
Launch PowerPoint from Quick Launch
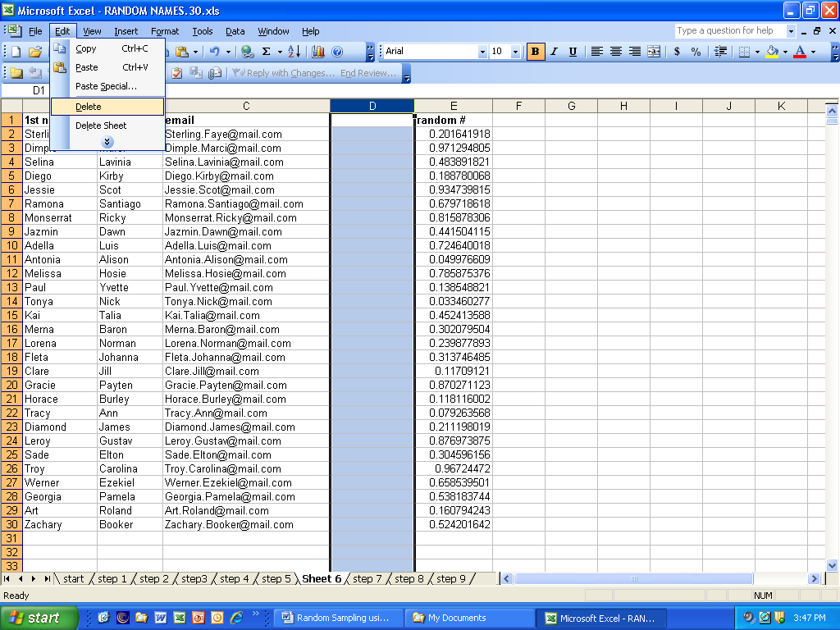coord(199,618)
